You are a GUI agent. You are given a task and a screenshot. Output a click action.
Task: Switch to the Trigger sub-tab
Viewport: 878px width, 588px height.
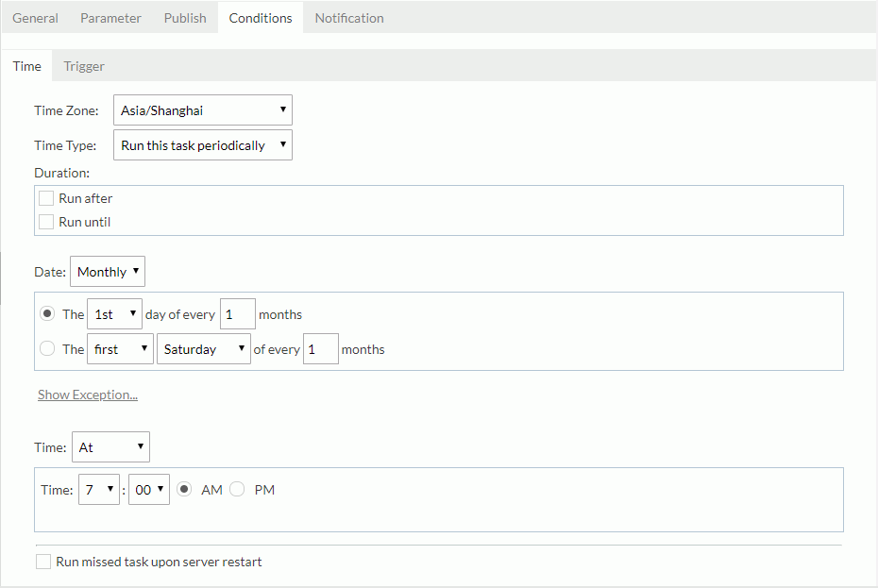coord(83,66)
